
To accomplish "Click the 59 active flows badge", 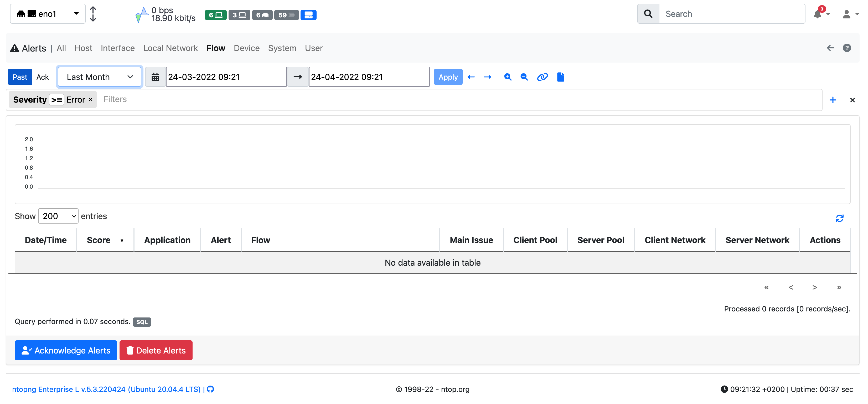I will click(286, 15).
